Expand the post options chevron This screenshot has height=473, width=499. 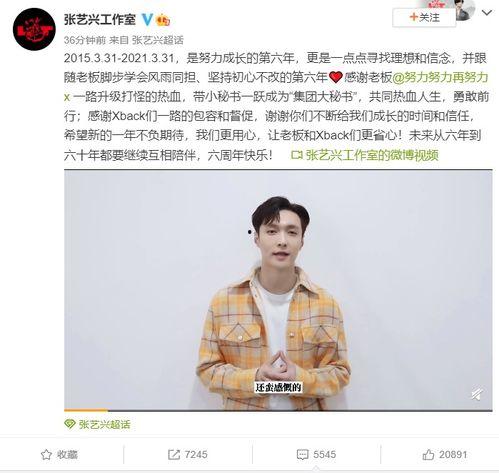(487, 13)
